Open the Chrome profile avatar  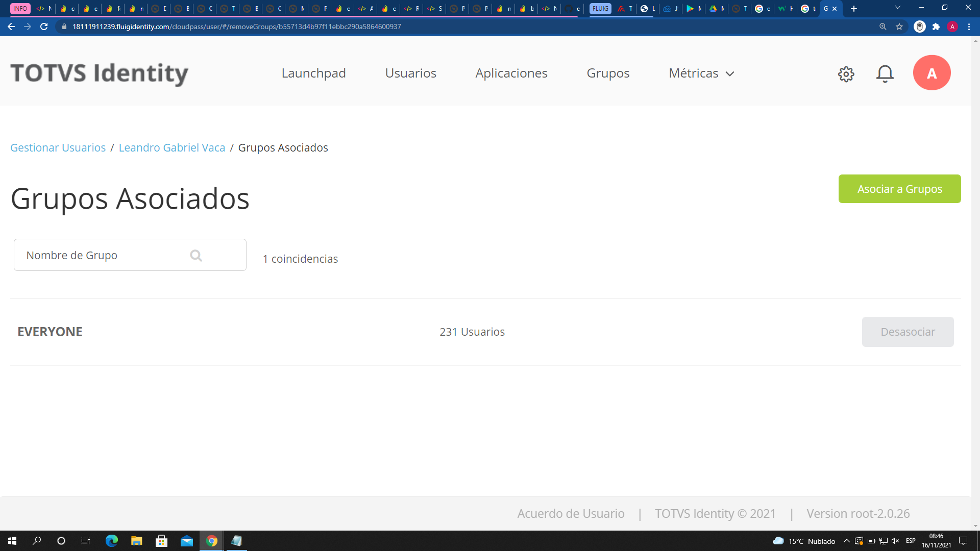click(x=952, y=27)
